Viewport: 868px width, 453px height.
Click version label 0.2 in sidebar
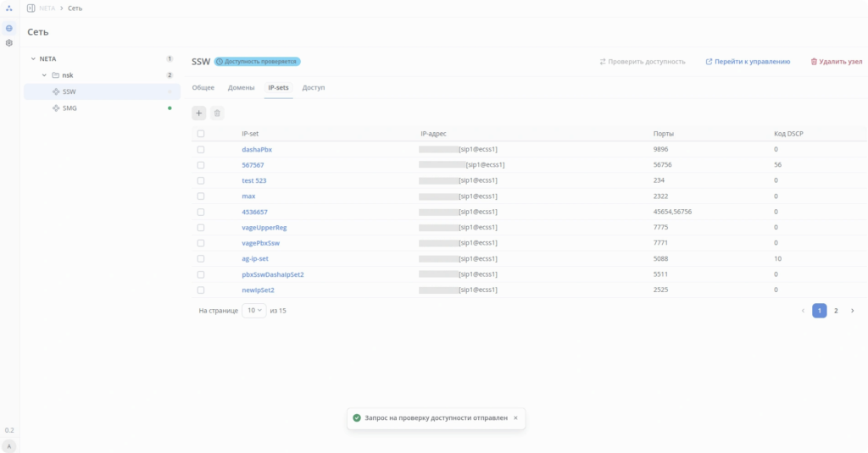9,430
